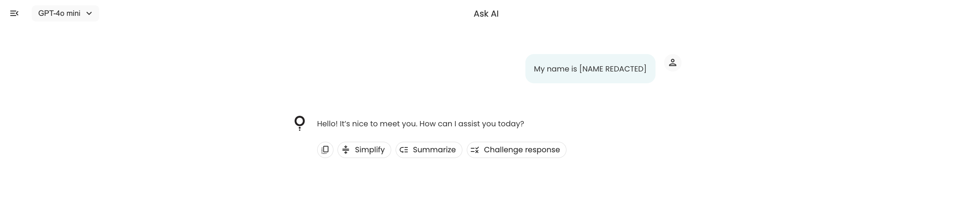Click the Summarize list icon
The image size is (980, 210).
tap(404, 150)
